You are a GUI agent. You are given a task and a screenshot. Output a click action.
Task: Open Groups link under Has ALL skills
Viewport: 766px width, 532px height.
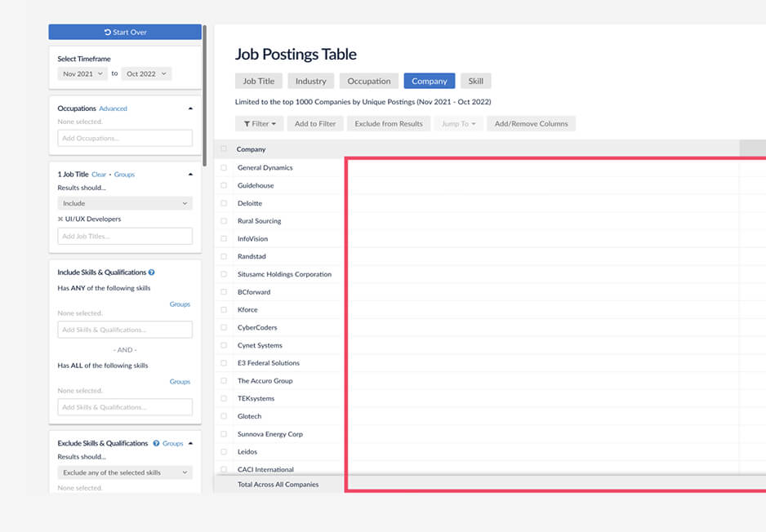pyautogui.click(x=180, y=382)
